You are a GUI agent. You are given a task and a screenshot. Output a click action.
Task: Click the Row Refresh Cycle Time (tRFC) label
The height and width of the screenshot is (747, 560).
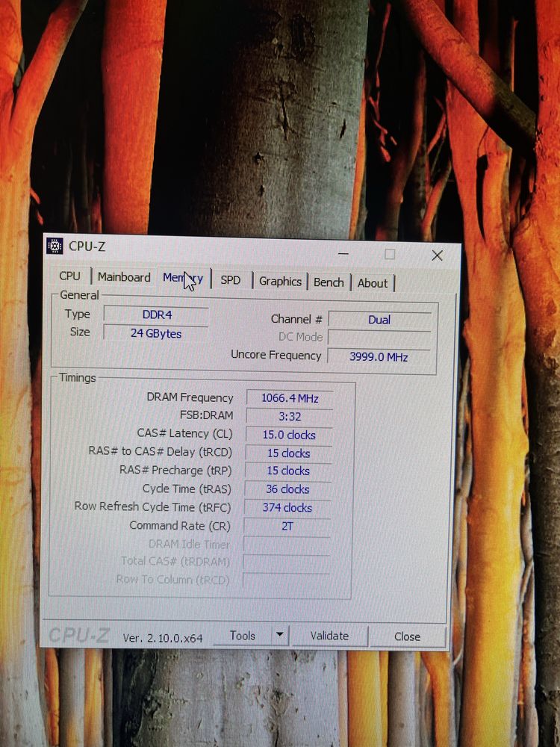pyautogui.click(x=152, y=507)
